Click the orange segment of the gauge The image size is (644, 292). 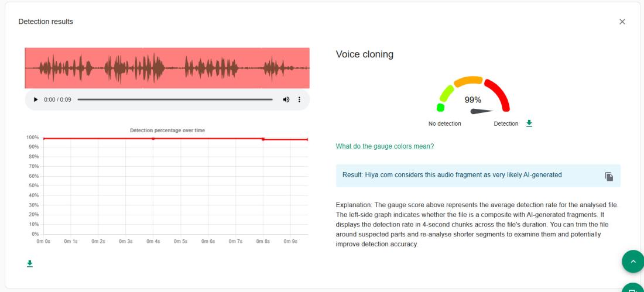[x=468, y=80]
